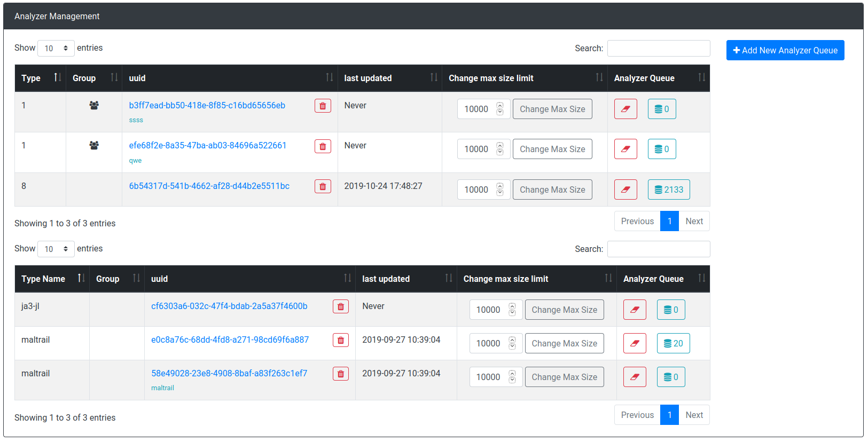Delete analyzer b3ff7ead with trash icon

tap(323, 106)
